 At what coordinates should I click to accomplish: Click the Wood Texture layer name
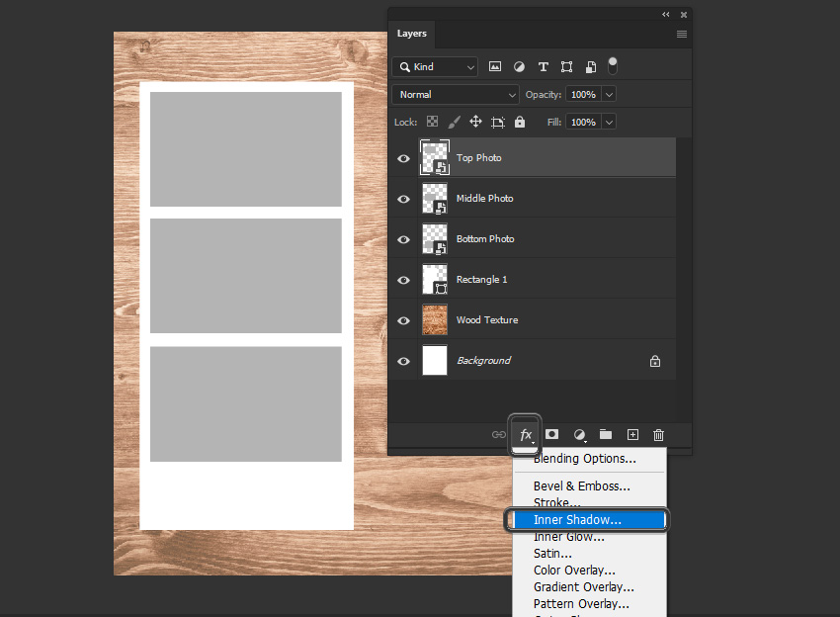tap(487, 320)
